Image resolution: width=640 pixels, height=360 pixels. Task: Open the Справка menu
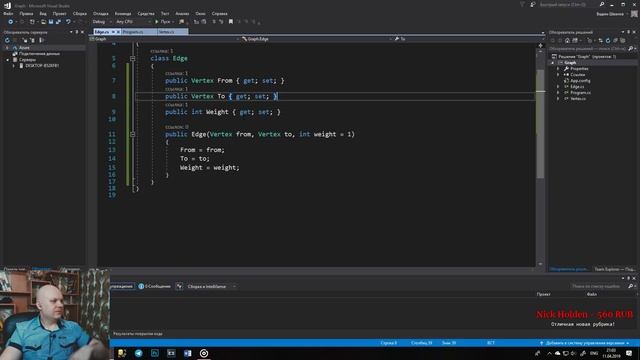click(220, 13)
